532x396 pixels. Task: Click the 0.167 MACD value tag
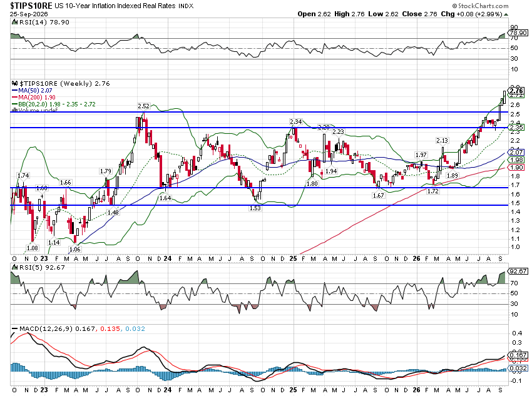tap(518, 355)
